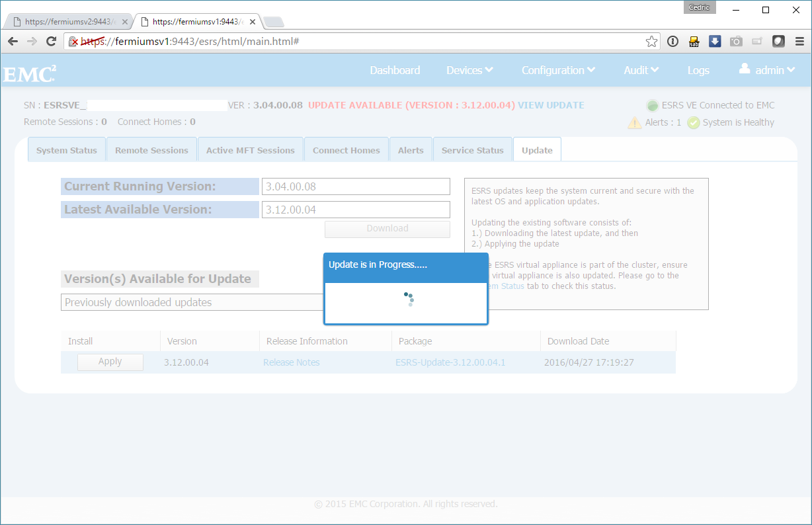Click the insecure HTTPS warning padlock icon
The width and height of the screenshot is (812, 525).
click(74, 41)
